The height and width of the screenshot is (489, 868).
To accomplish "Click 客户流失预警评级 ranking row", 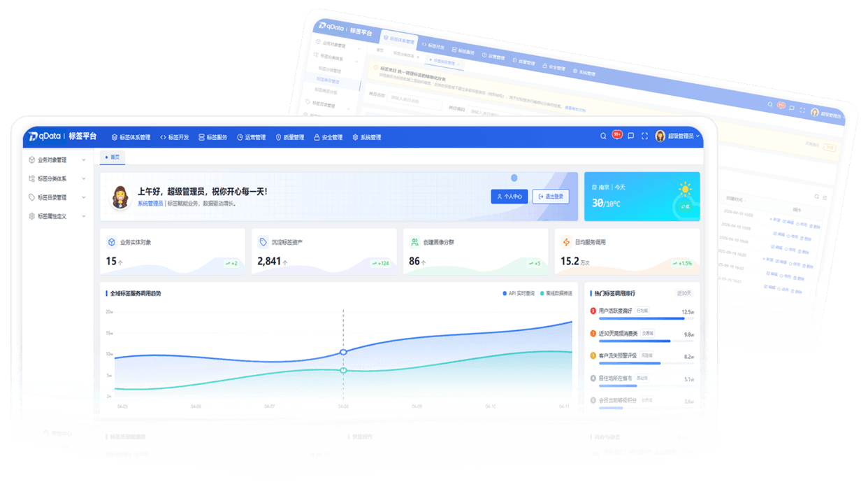I will tap(642, 357).
